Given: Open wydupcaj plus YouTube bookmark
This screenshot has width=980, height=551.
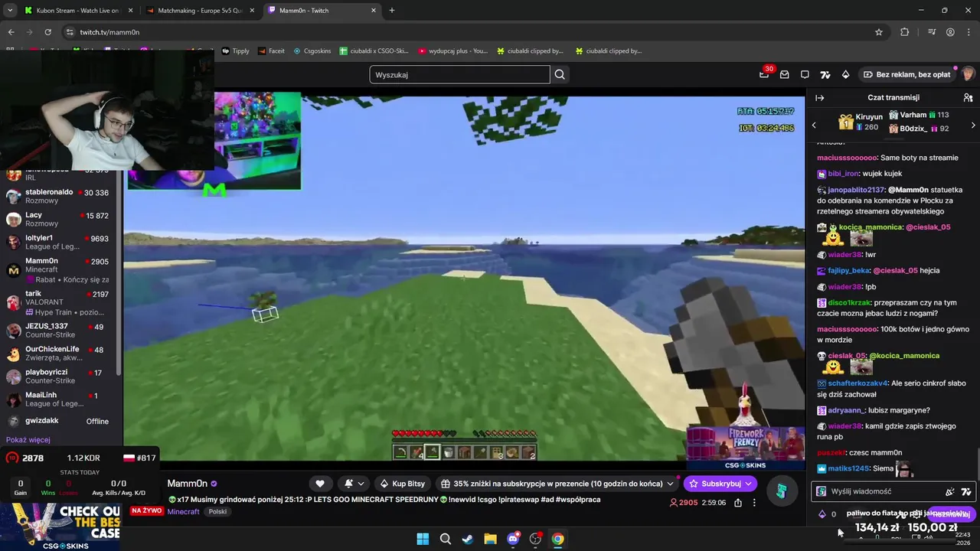Looking at the screenshot, I should coord(453,51).
